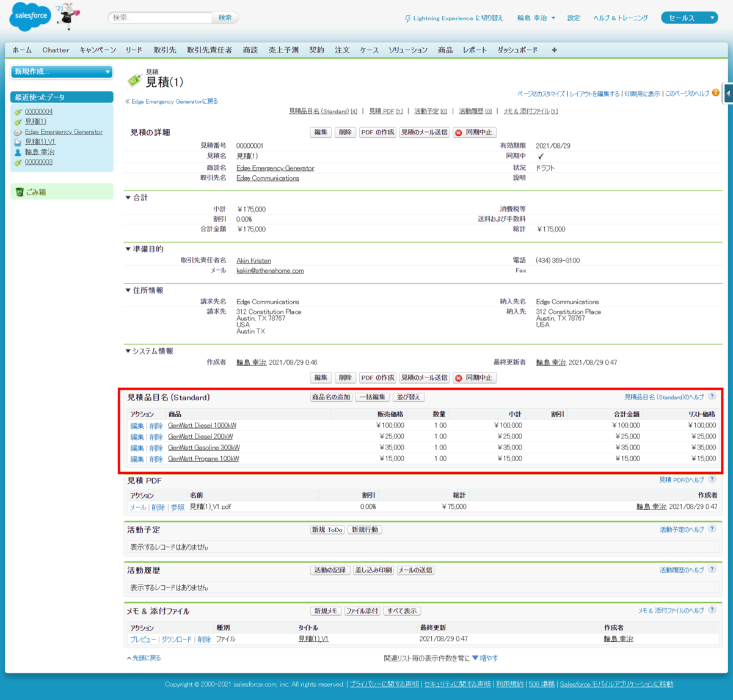Open help icon for 見積品目名 (Standard) list

point(712,396)
